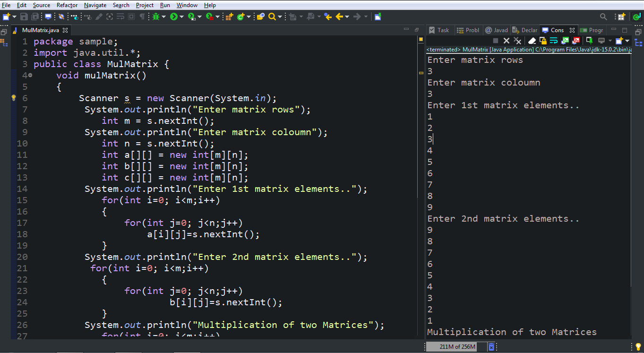The image size is (644, 353).
Task: Start a Debug session
Action: click(x=157, y=16)
